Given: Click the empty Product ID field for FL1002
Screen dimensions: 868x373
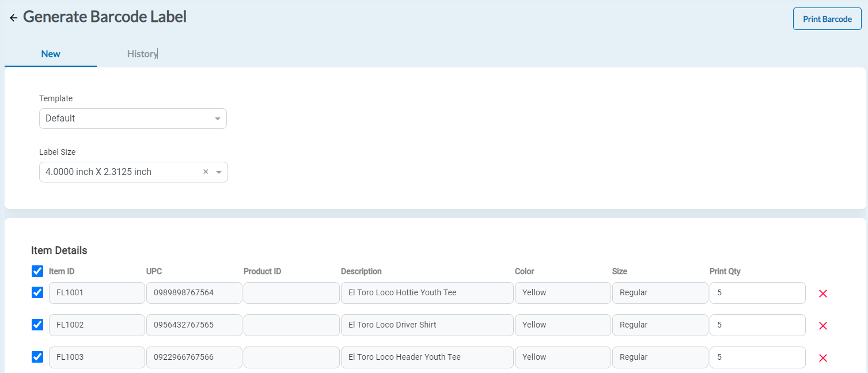Looking at the screenshot, I should coord(291,325).
